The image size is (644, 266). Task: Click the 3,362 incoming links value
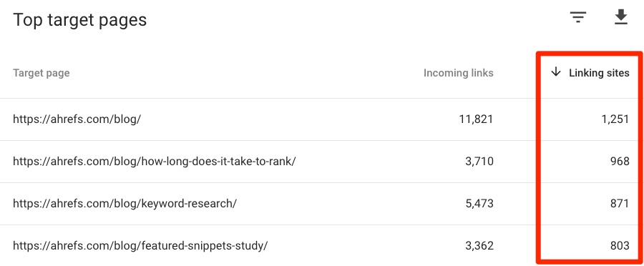(x=479, y=246)
